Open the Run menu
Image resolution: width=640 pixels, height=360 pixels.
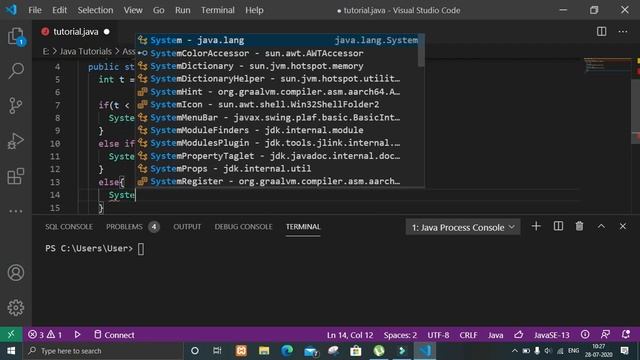182,10
